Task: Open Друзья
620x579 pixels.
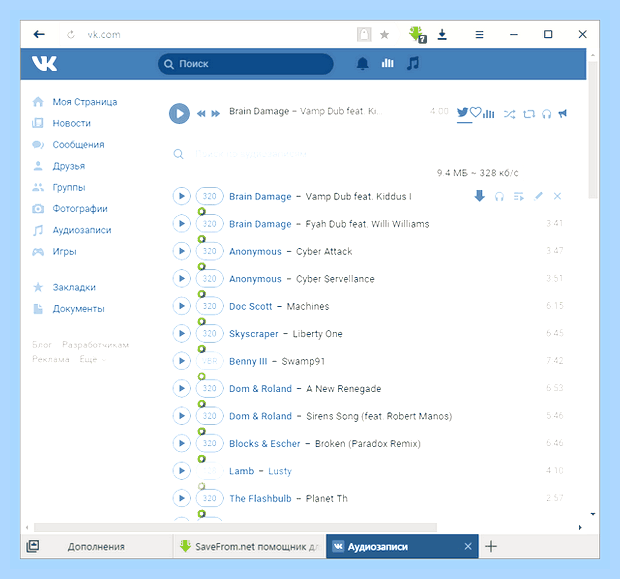Action: tap(69, 166)
